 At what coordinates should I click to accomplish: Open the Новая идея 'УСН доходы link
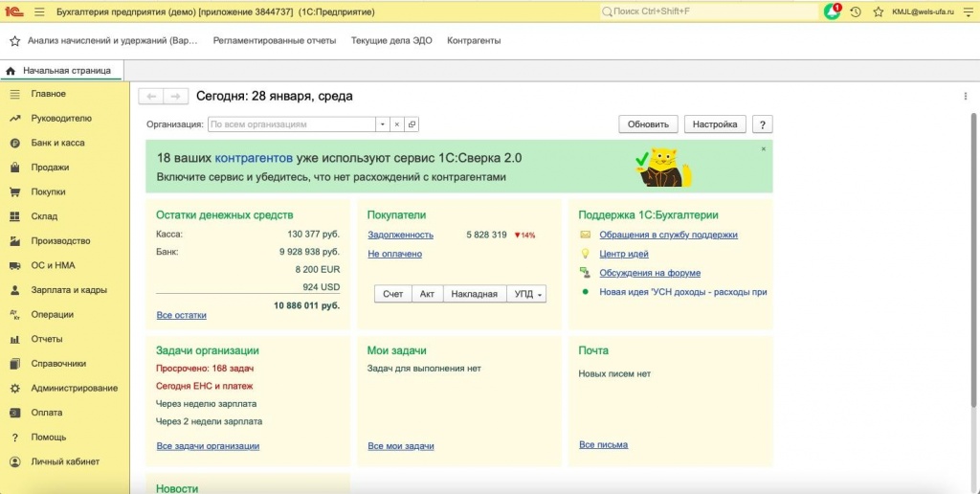(x=683, y=292)
